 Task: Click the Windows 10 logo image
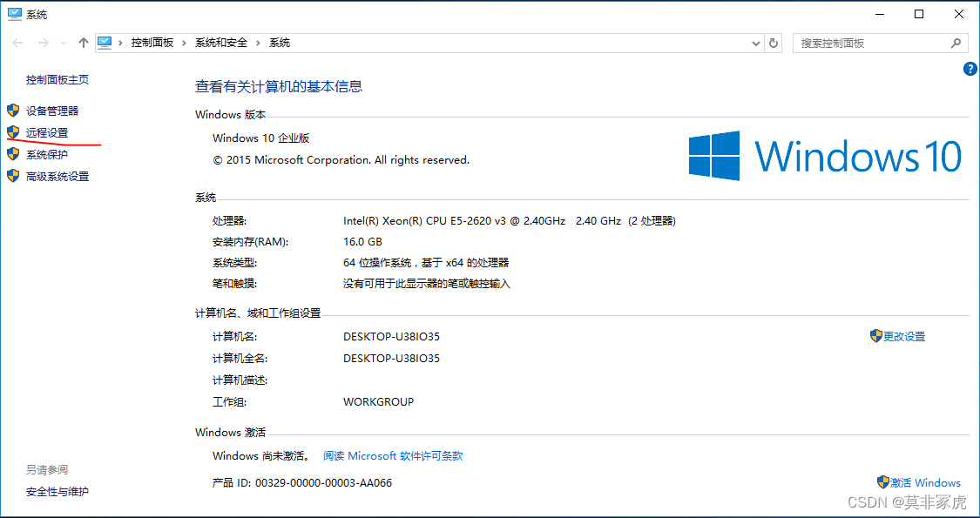coord(824,156)
